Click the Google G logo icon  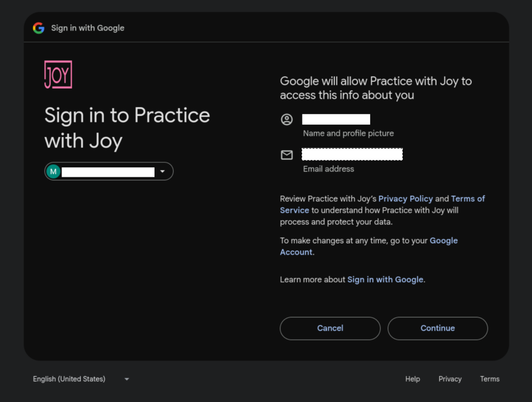39,28
